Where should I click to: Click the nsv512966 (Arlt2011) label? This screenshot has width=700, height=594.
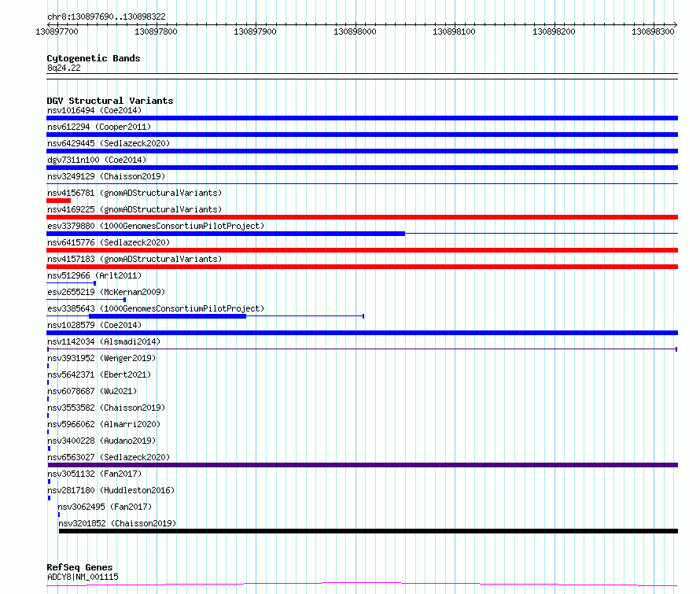pyautogui.click(x=94, y=275)
